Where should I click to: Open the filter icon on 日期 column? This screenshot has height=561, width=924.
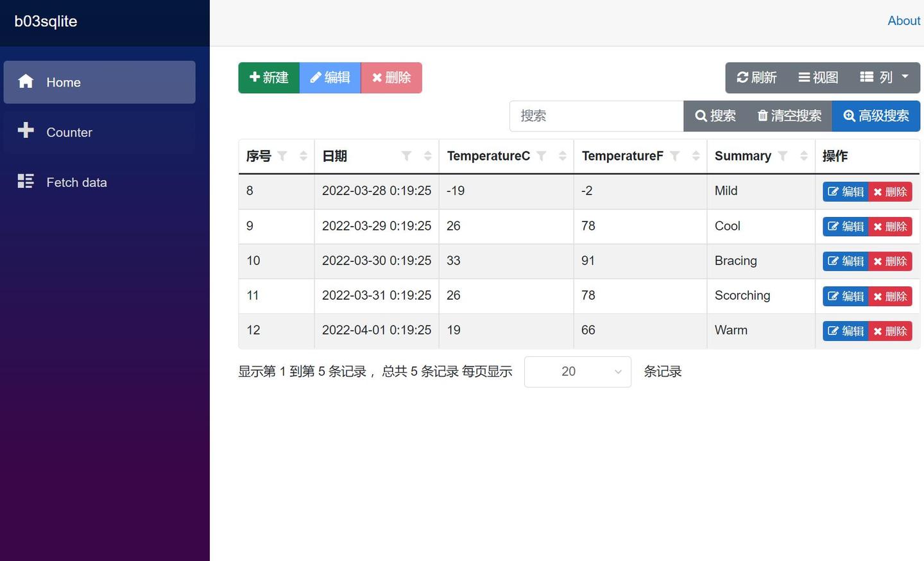click(x=407, y=155)
